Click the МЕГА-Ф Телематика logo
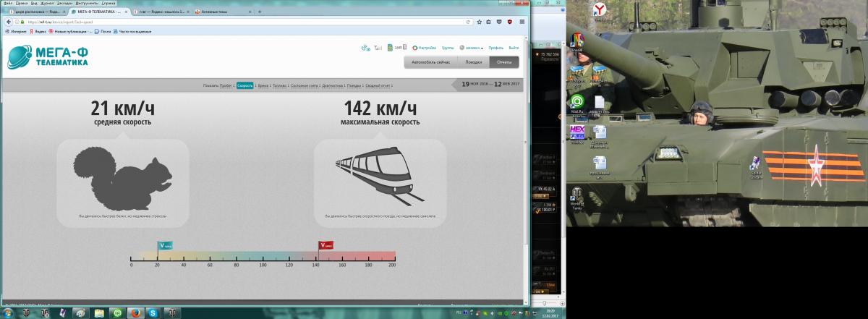 [x=48, y=58]
